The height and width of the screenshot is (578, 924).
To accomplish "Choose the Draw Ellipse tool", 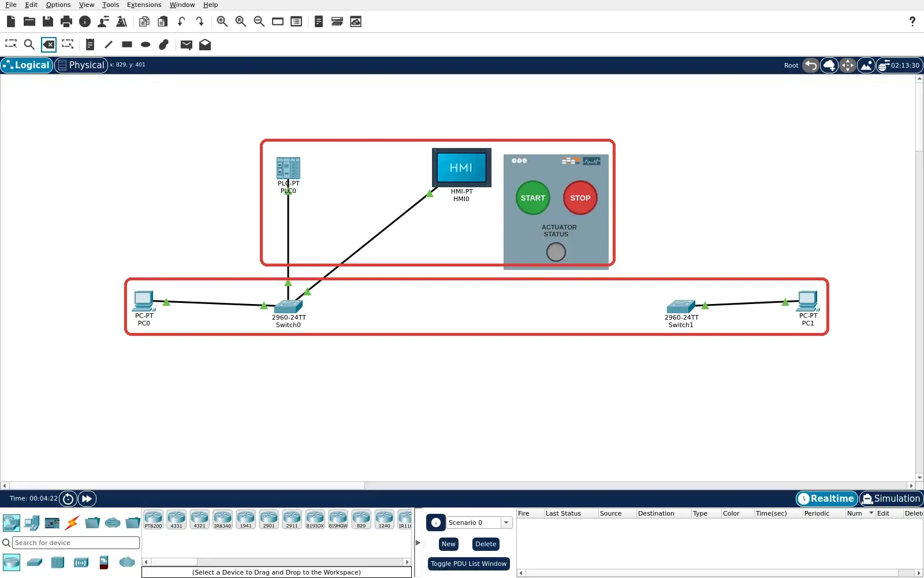I will pos(146,44).
